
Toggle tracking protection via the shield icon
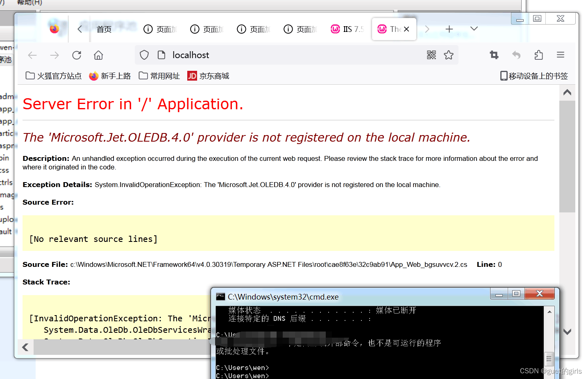coord(144,54)
